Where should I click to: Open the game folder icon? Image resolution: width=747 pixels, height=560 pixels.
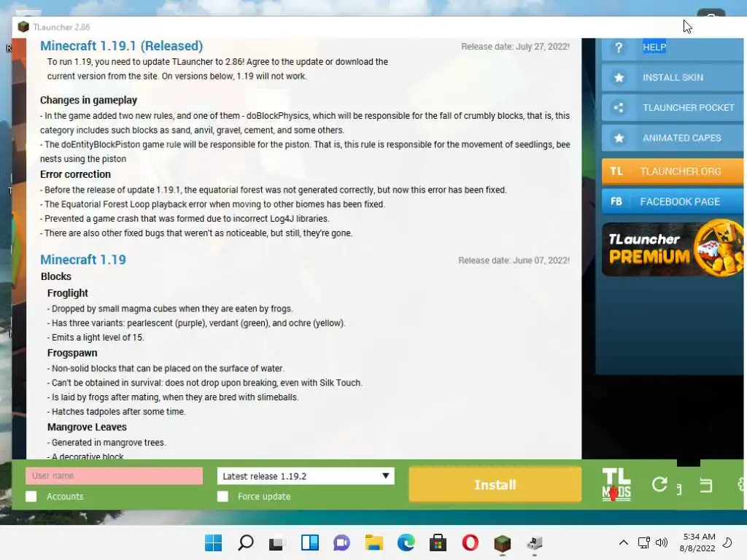click(x=706, y=485)
